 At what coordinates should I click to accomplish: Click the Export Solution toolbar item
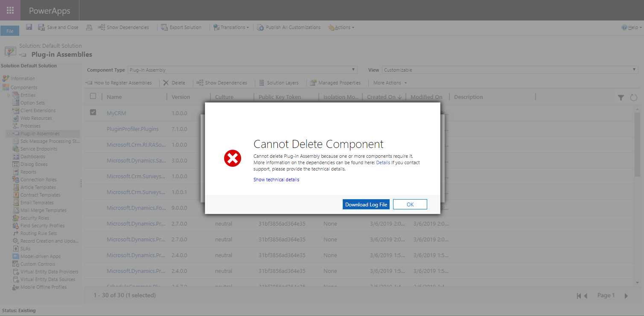(x=181, y=27)
